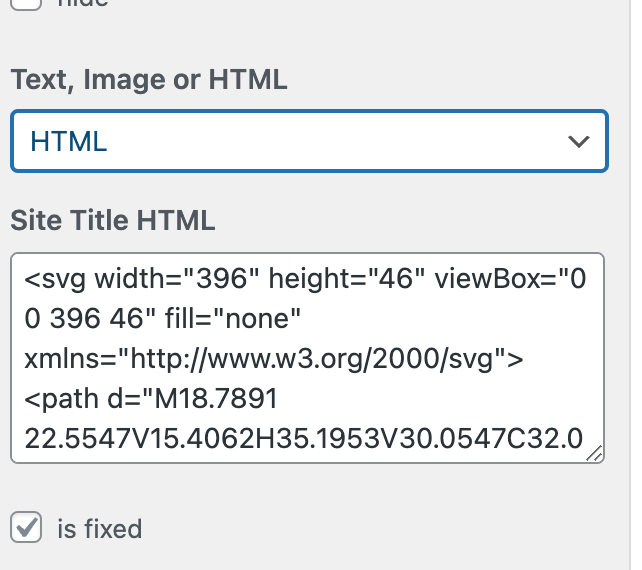
Task: Toggle the "hide" checkbox at the top
Action: click(27, 3)
